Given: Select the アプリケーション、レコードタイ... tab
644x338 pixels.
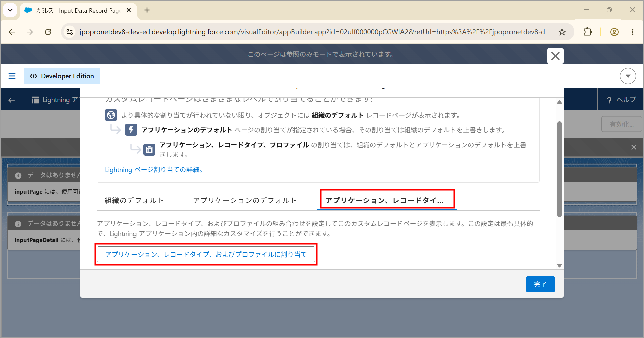Looking at the screenshot, I should click(387, 200).
